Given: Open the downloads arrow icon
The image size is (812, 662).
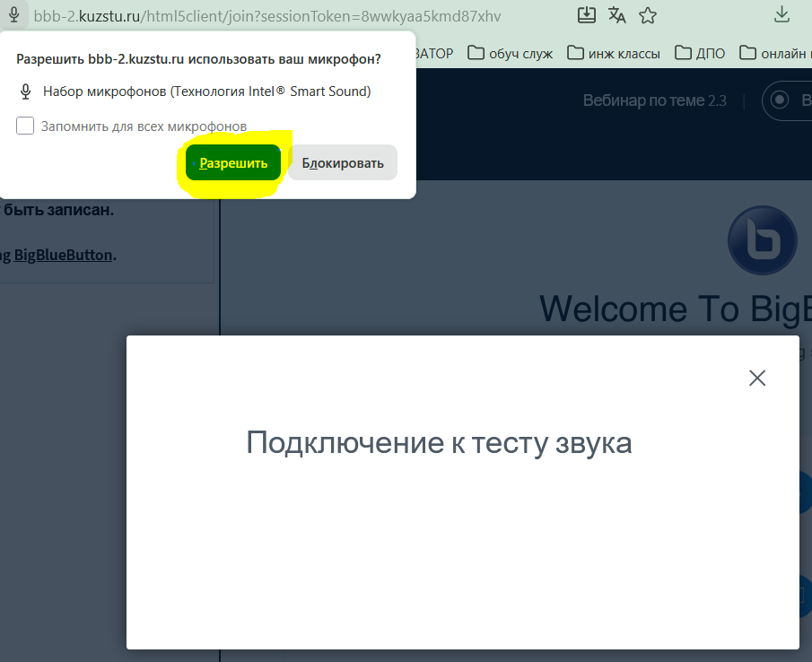Looking at the screenshot, I should pyautogui.click(x=781, y=14).
